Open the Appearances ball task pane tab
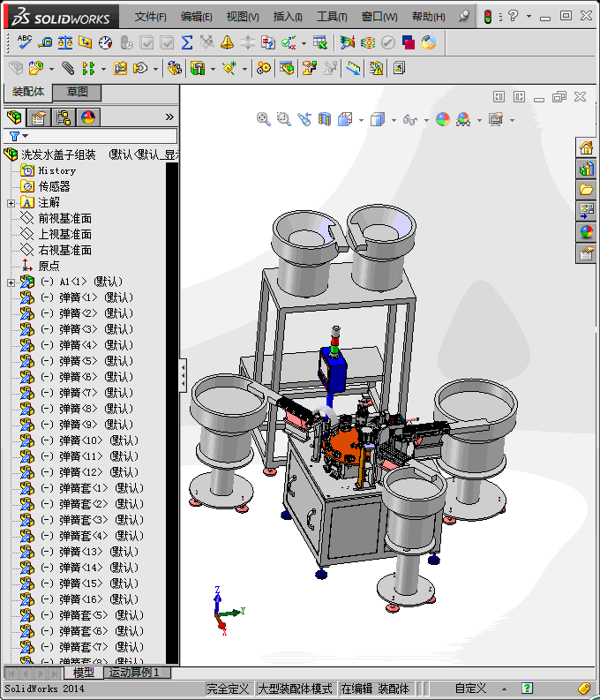The width and height of the screenshot is (600, 700). pyautogui.click(x=586, y=231)
